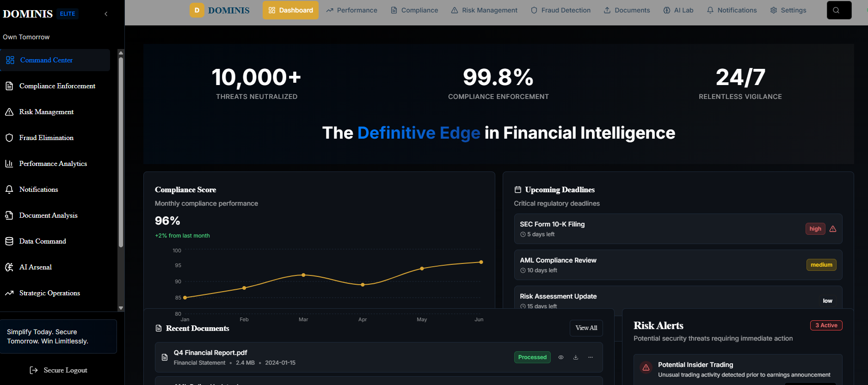The image size is (868, 385).
Task: Select the May data point on compliance chart
Action: (422, 269)
